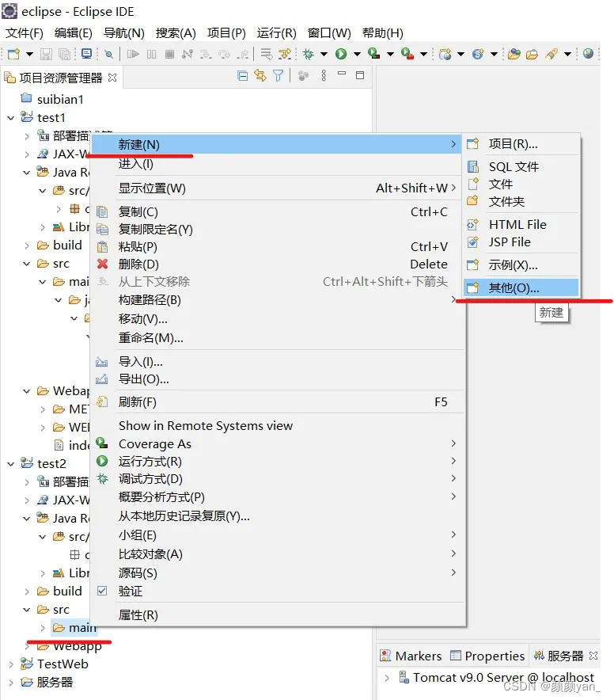Close the 项目资源管理器 tab
Screen dimensions: 614x700
pos(112,78)
